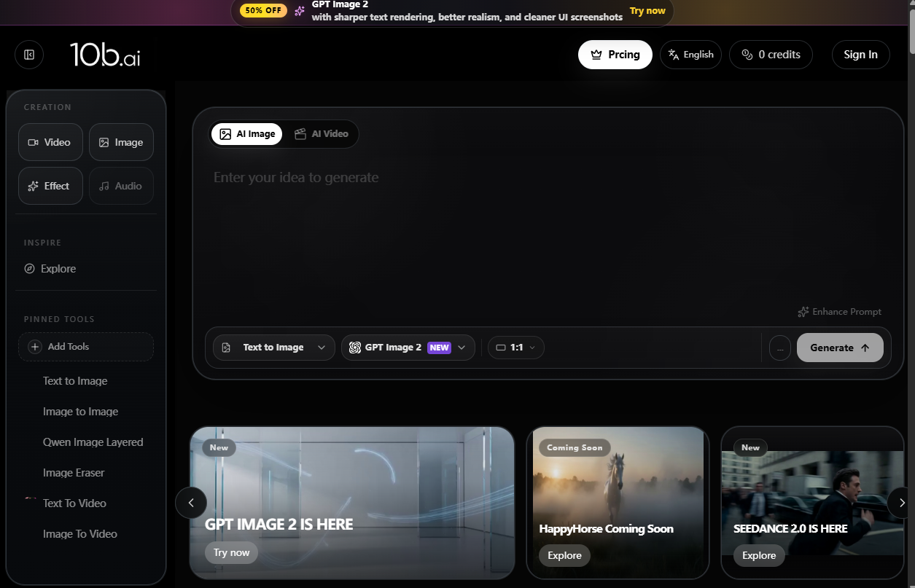Open the Image to Image pinned tool

point(80,412)
